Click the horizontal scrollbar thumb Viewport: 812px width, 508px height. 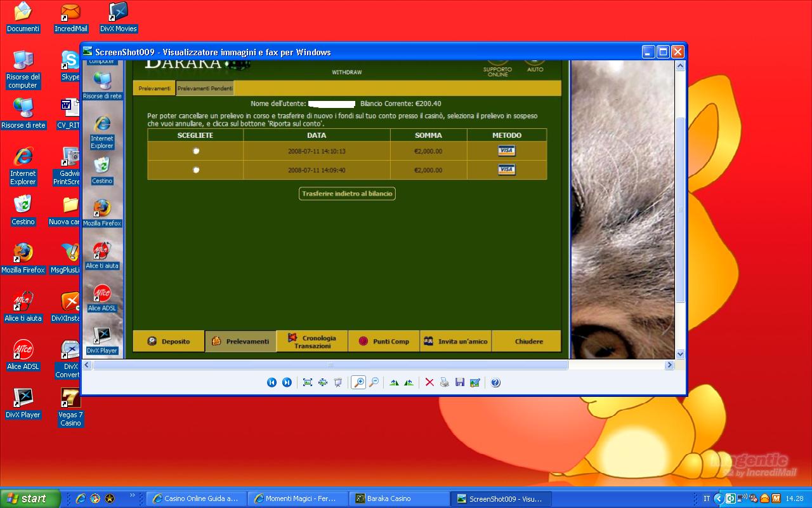click(x=330, y=365)
